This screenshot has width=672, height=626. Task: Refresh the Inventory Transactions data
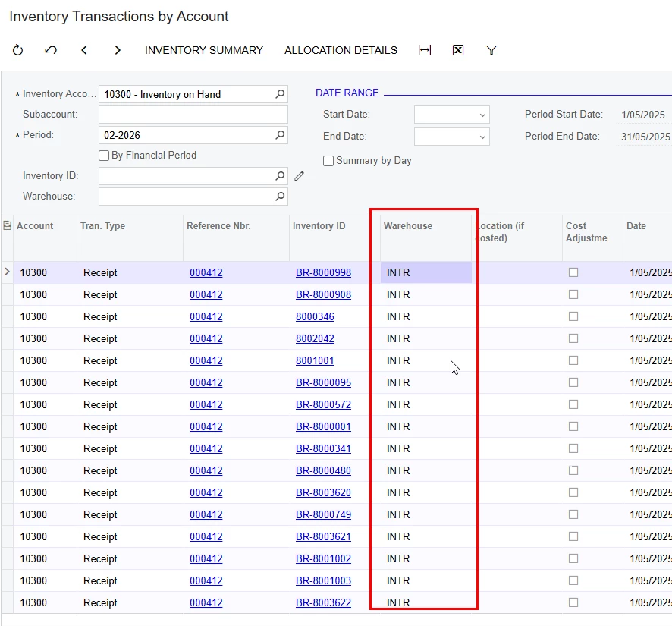click(x=17, y=50)
